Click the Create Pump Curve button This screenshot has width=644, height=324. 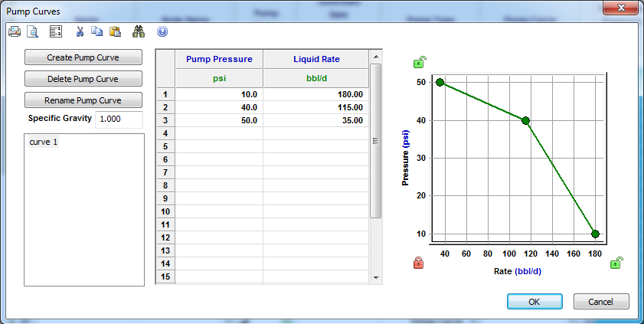coord(83,57)
